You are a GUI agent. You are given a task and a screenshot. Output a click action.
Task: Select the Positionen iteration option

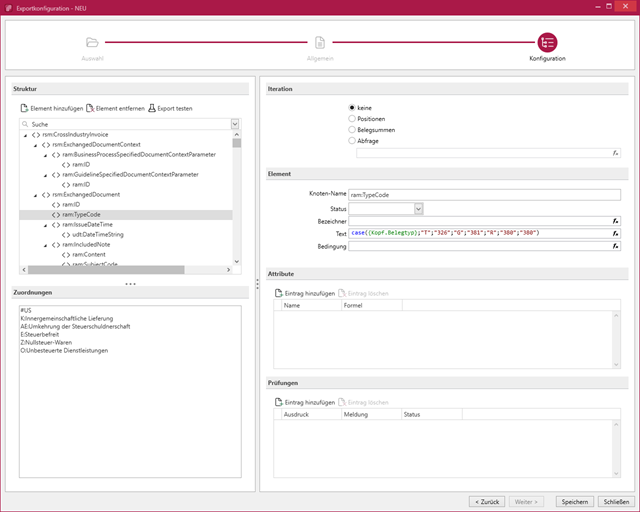click(x=352, y=118)
